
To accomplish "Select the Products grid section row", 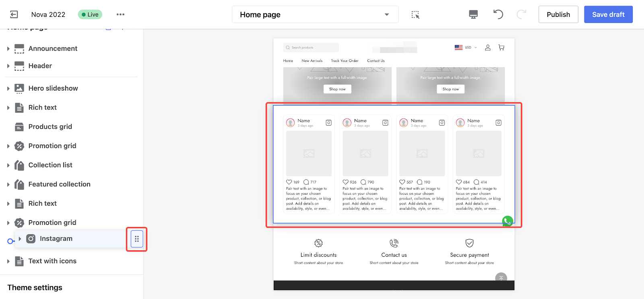I will pos(72,127).
